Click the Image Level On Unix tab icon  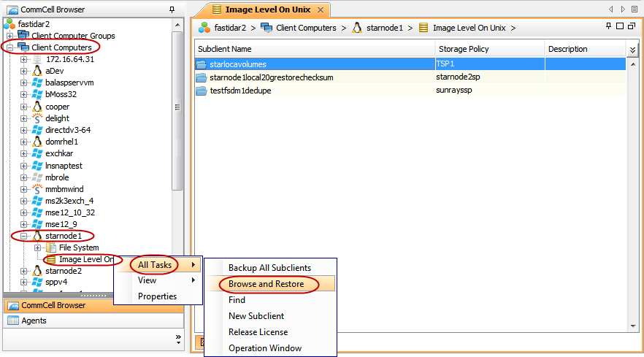click(x=216, y=9)
